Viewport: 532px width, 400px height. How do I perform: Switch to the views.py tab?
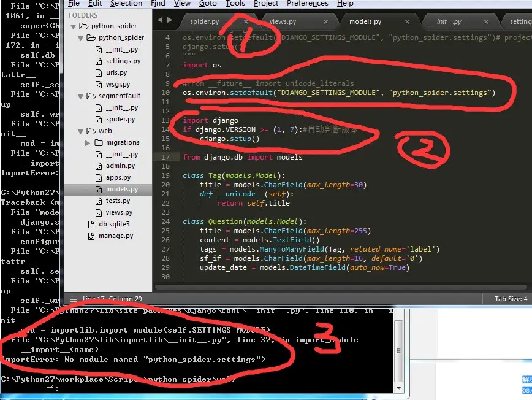pyautogui.click(x=283, y=21)
